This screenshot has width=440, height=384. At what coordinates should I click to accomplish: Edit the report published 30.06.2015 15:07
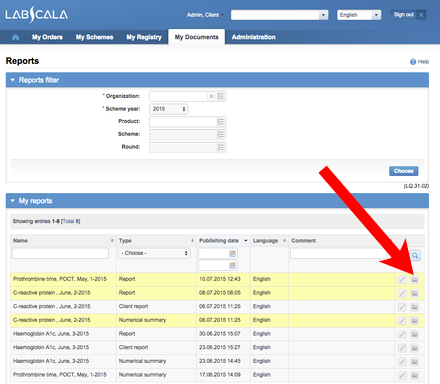402,334
